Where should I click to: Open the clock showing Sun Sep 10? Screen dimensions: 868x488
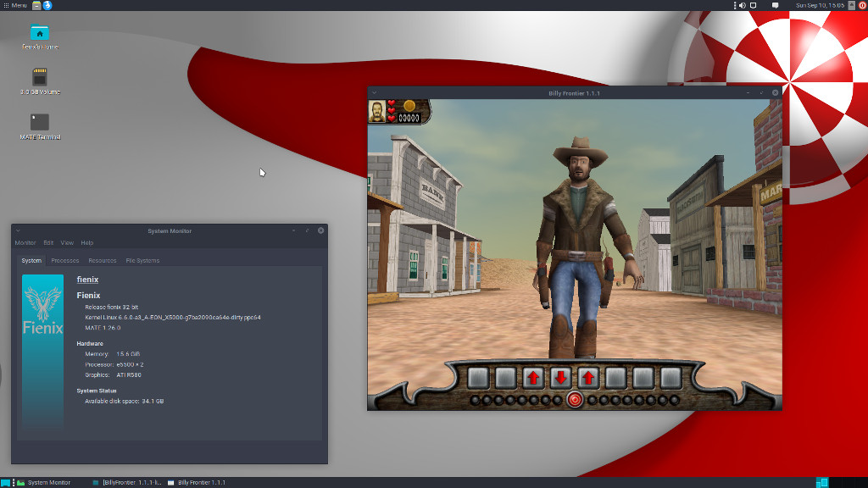coord(820,5)
